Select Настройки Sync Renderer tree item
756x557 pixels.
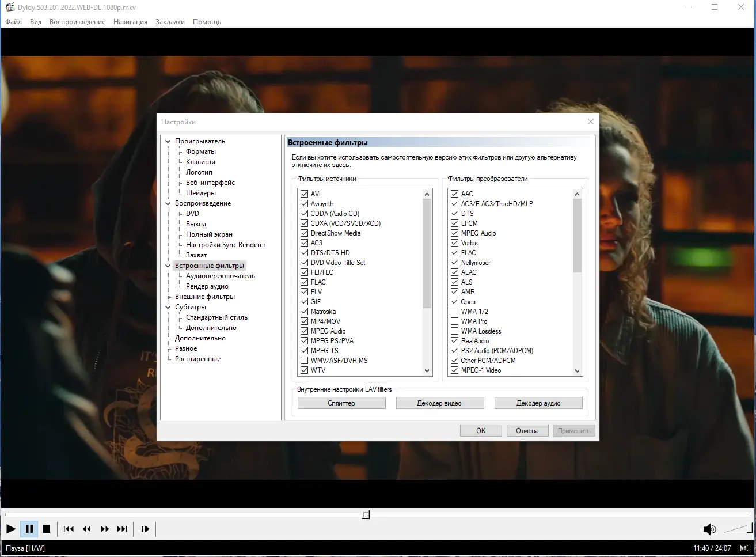click(x=226, y=245)
